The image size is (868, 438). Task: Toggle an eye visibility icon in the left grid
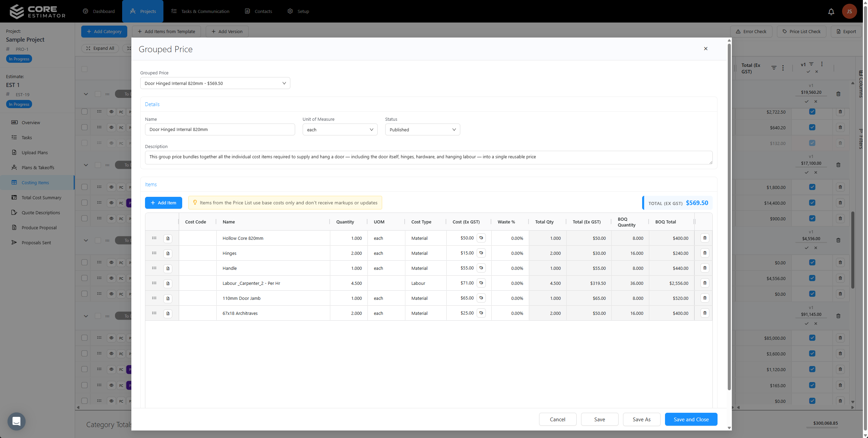point(111,112)
